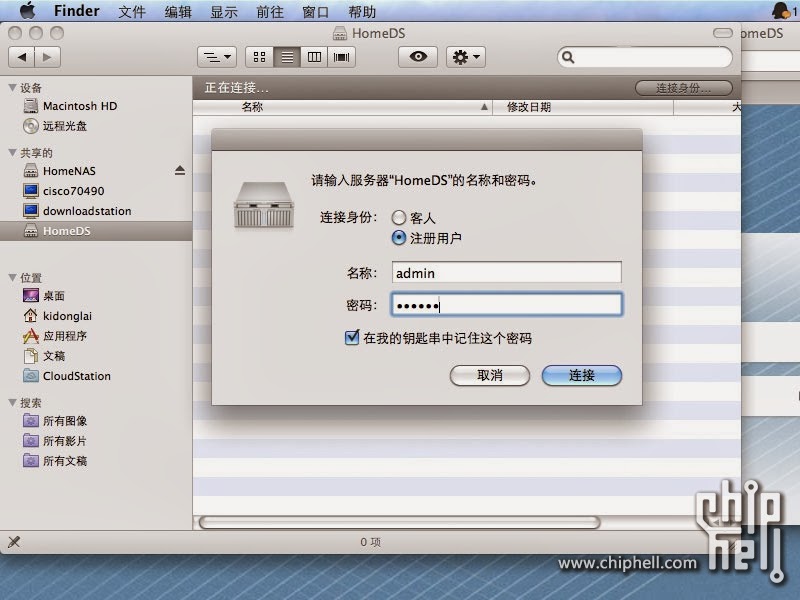Collapse the 搜索 sidebar section

(13, 402)
